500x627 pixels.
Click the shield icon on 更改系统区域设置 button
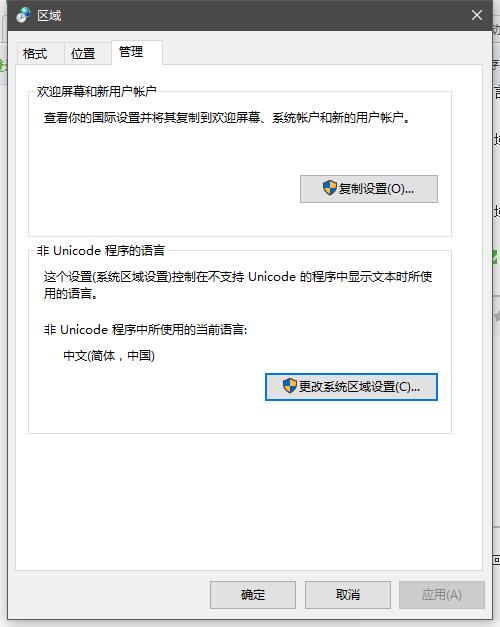pyautogui.click(x=290, y=386)
